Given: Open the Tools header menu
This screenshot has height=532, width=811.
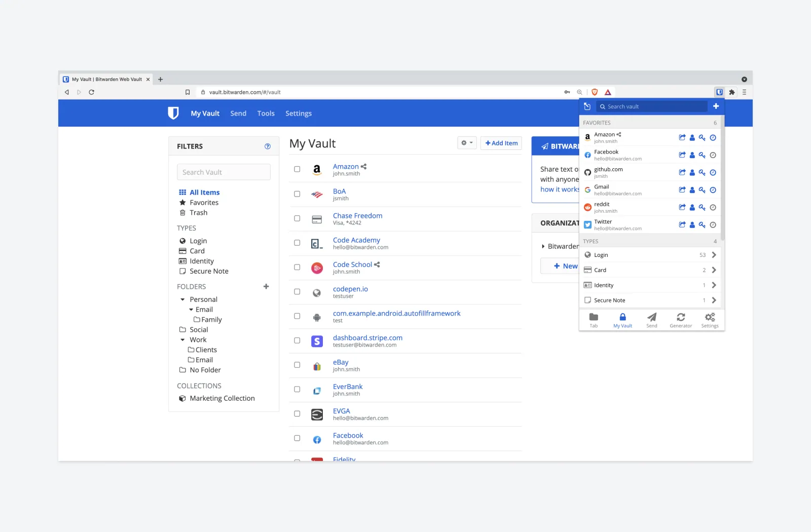Looking at the screenshot, I should 266,113.
